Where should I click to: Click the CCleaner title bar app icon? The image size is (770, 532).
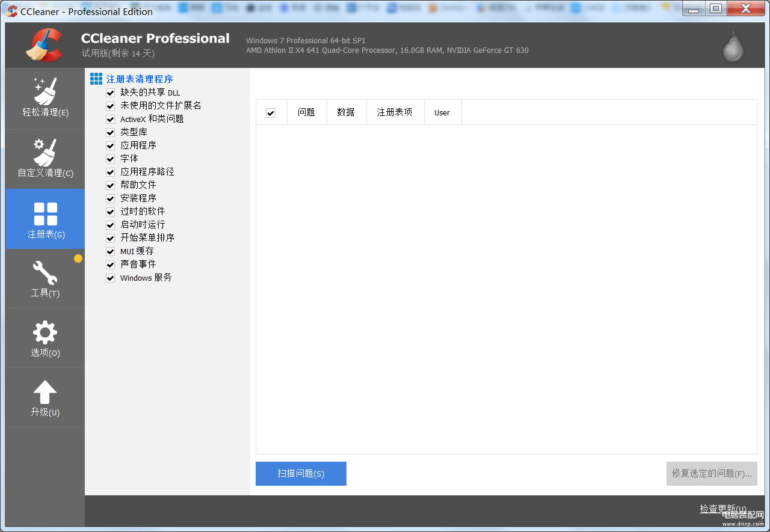point(12,11)
